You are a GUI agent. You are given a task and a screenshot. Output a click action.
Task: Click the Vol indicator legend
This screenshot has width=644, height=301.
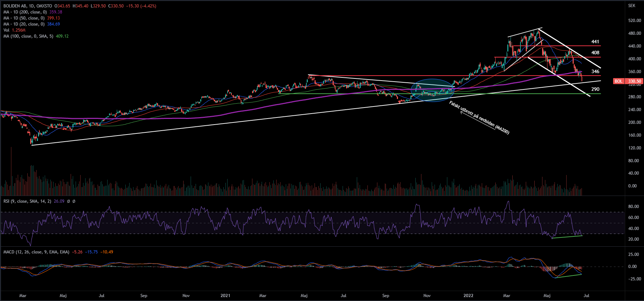click(x=6, y=30)
